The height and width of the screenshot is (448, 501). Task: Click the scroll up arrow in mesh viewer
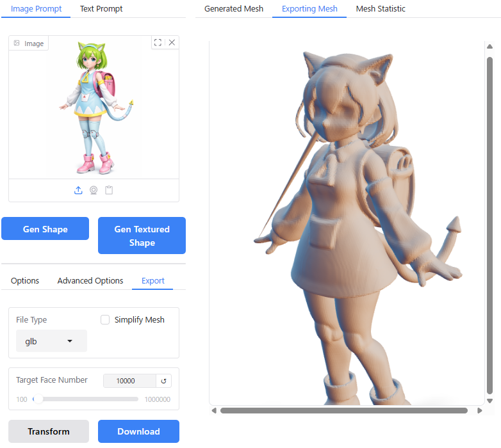(x=490, y=47)
